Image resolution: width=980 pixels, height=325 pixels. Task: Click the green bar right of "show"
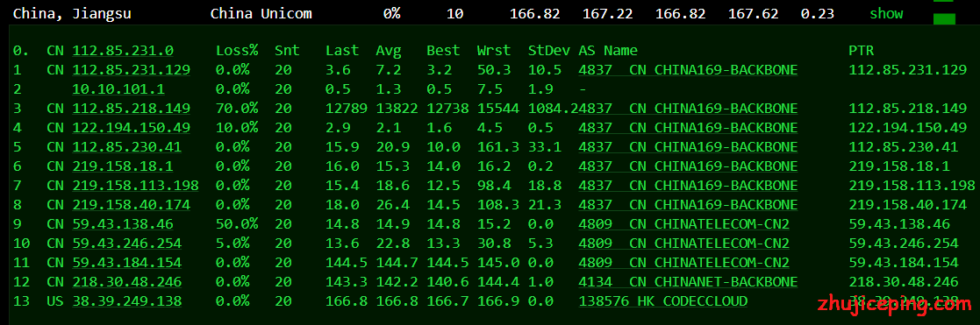[x=944, y=19]
